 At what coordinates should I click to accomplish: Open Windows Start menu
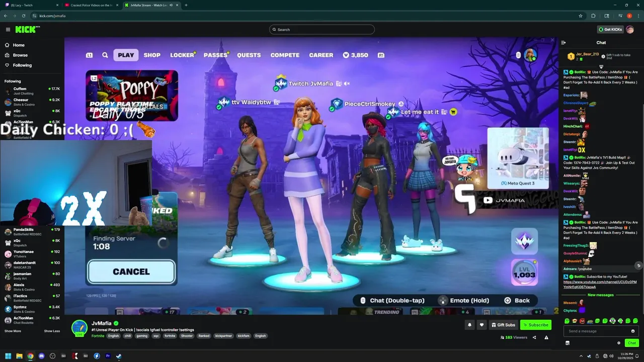tap(8, 356)
